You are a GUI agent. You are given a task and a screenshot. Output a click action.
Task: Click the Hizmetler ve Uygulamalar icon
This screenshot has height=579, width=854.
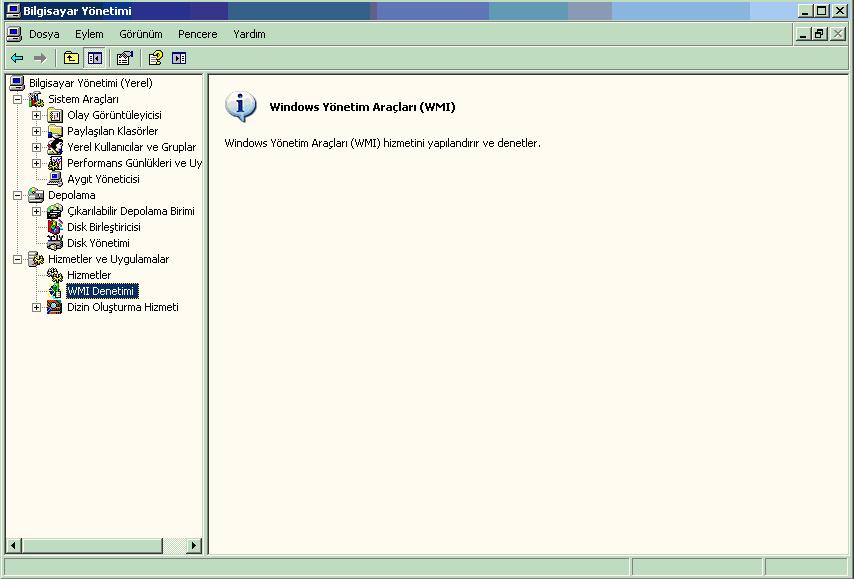pos(36,259)
